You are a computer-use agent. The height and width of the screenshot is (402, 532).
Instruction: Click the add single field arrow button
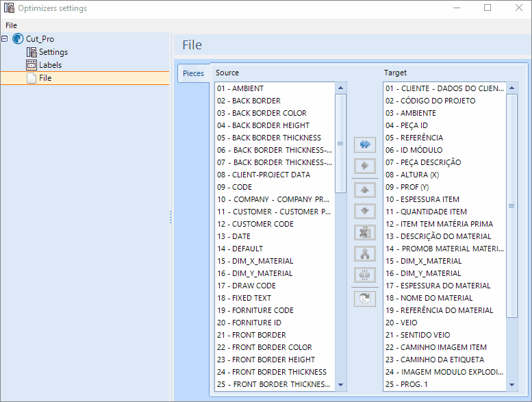(x=365, y=166)
